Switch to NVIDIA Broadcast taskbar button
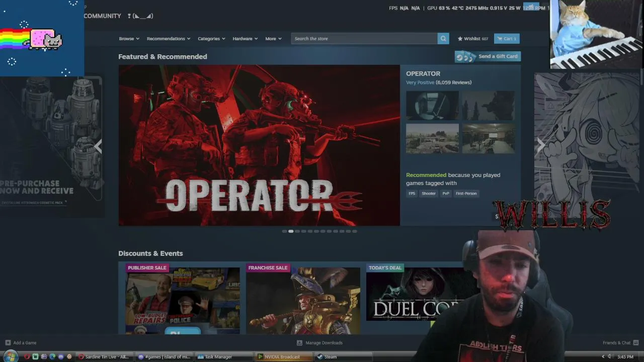This screenshot has height=362, width=644. tap(284, 357)
